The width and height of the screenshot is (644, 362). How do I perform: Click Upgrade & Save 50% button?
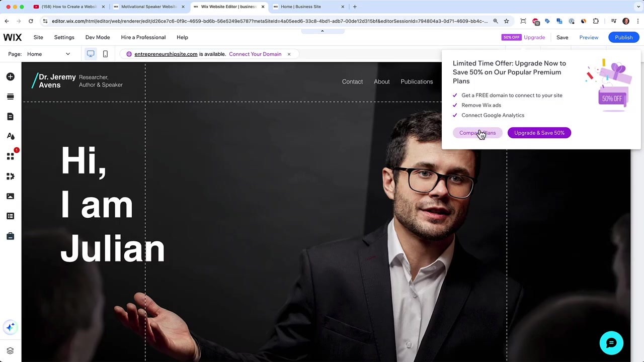[x=539, y=133]
